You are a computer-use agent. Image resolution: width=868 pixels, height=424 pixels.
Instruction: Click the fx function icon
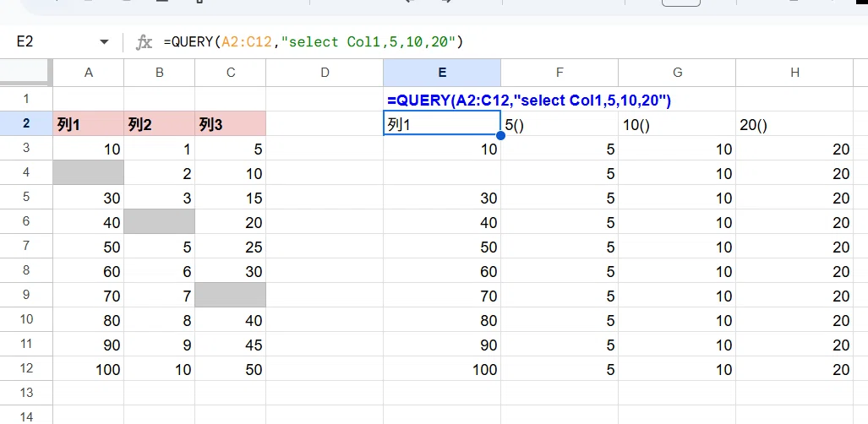point(144,42)
